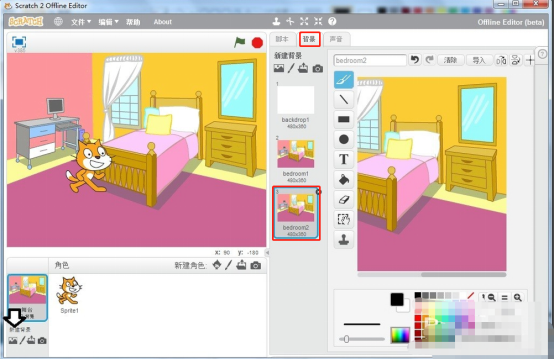Select the Eraser tool
This screenshot has height=360, width=554.
point(344,199)
